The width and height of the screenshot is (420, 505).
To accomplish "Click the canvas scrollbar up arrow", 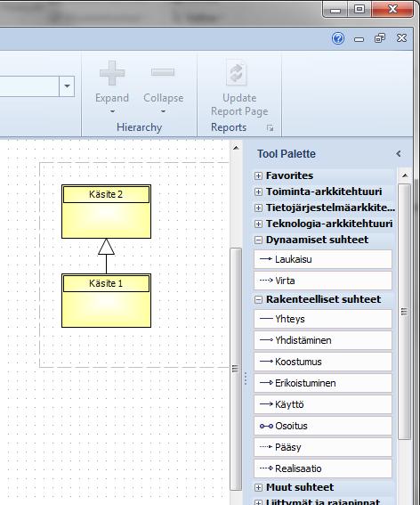I will tap(236, 148).
